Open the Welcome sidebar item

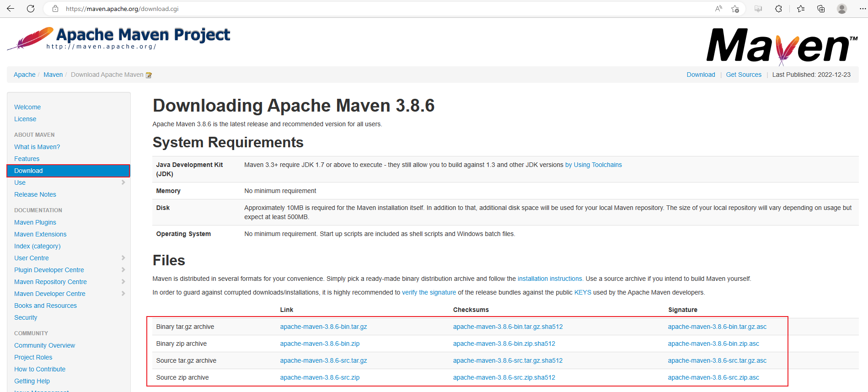pyautogui.click(x=27, y=107)
